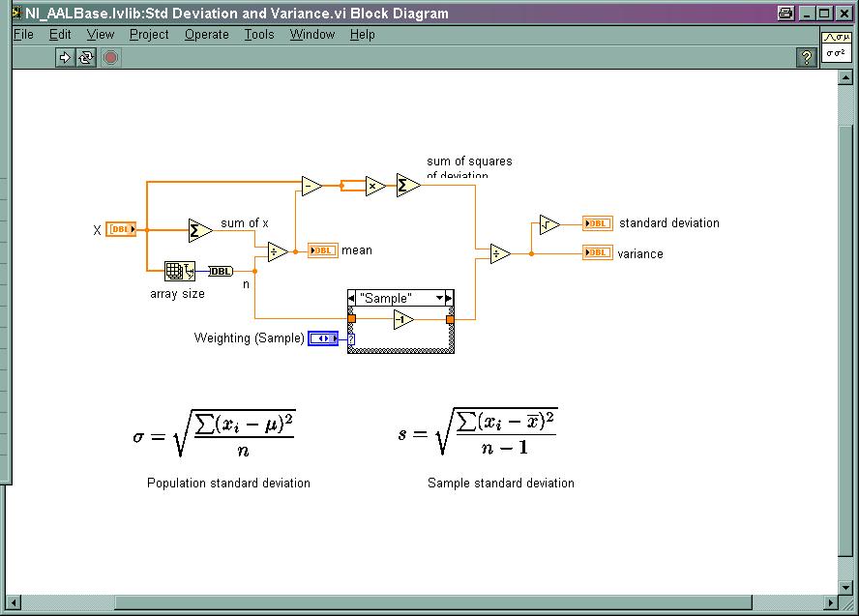Open the View menu
This screenshot has height=616, width=859.
click(x=101, y=35)
